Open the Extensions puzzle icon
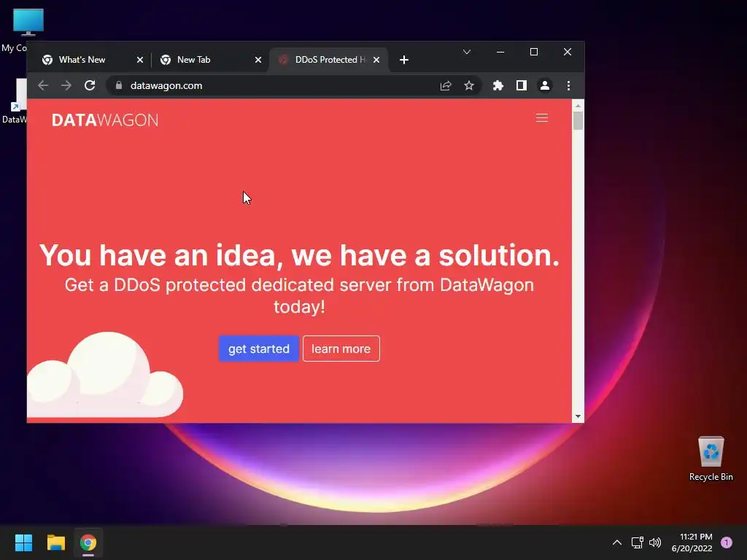This screenshot has height=560, width=747. (x=498, y=86)
